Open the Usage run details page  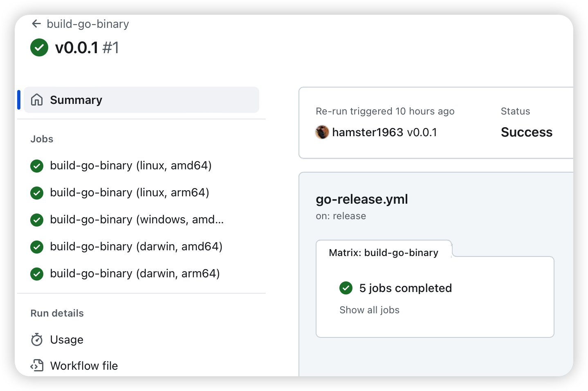(67, 339)
